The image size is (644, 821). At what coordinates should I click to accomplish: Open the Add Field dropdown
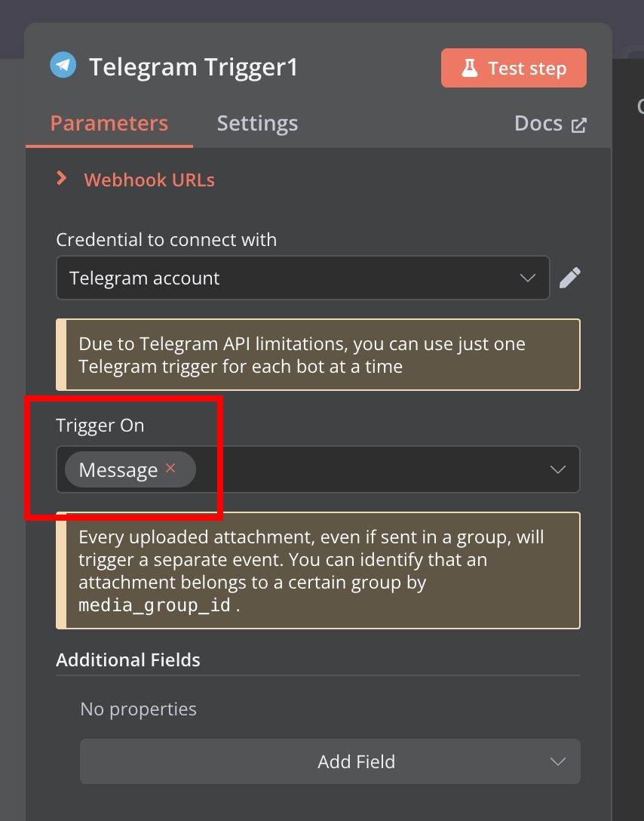tap(330, 761)
